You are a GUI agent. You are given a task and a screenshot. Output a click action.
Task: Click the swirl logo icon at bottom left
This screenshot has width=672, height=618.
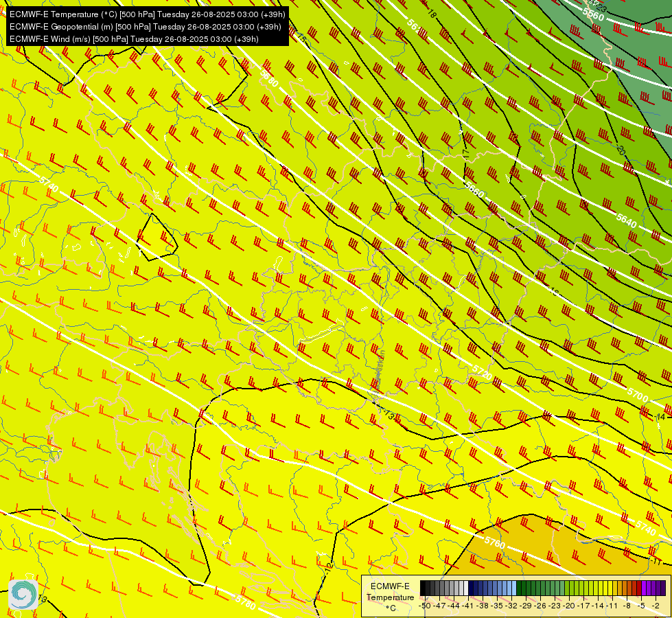tap(23, 595)
